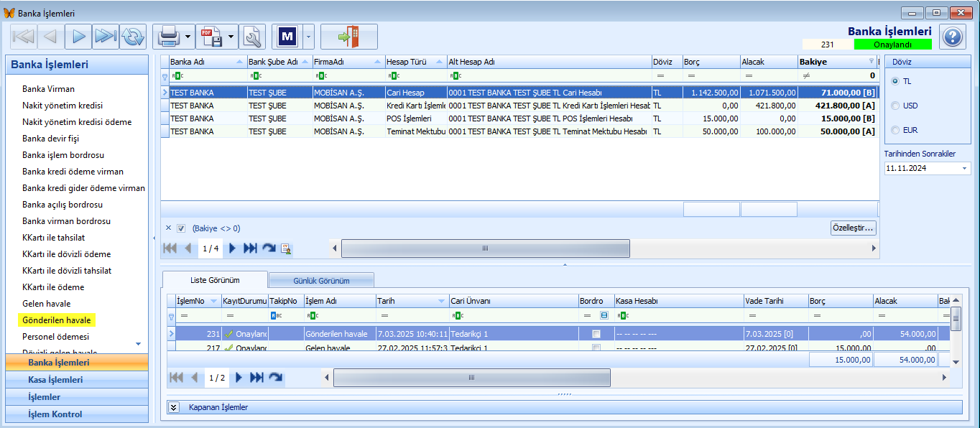
Task: Collapse the left navigation panel splitter arrow
Action: click(x=154, y=238)
